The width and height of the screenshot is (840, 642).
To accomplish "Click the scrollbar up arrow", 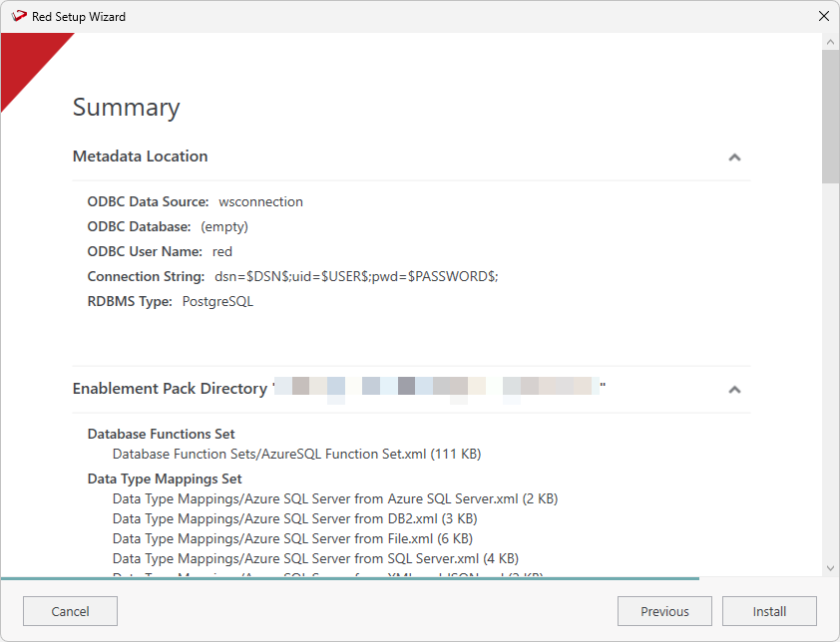I will click(830, 42).
